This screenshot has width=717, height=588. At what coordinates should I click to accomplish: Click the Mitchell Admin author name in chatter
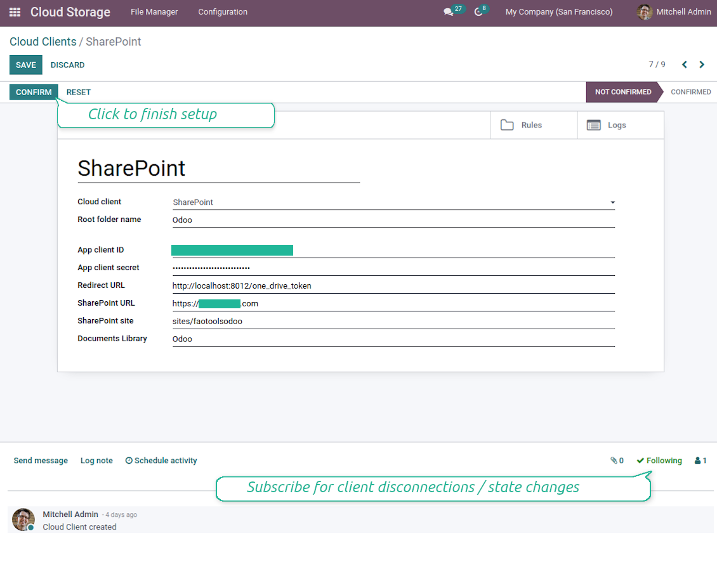(x=70, y=514)
